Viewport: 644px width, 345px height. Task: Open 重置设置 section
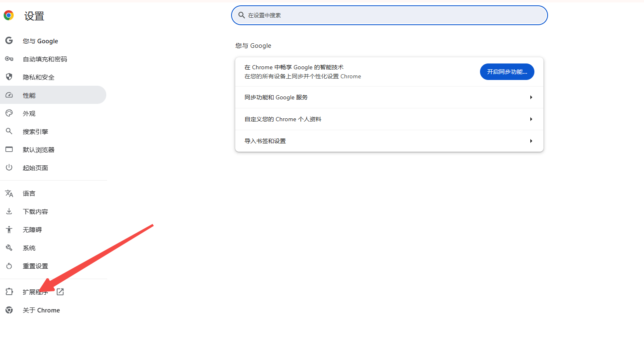53,266
